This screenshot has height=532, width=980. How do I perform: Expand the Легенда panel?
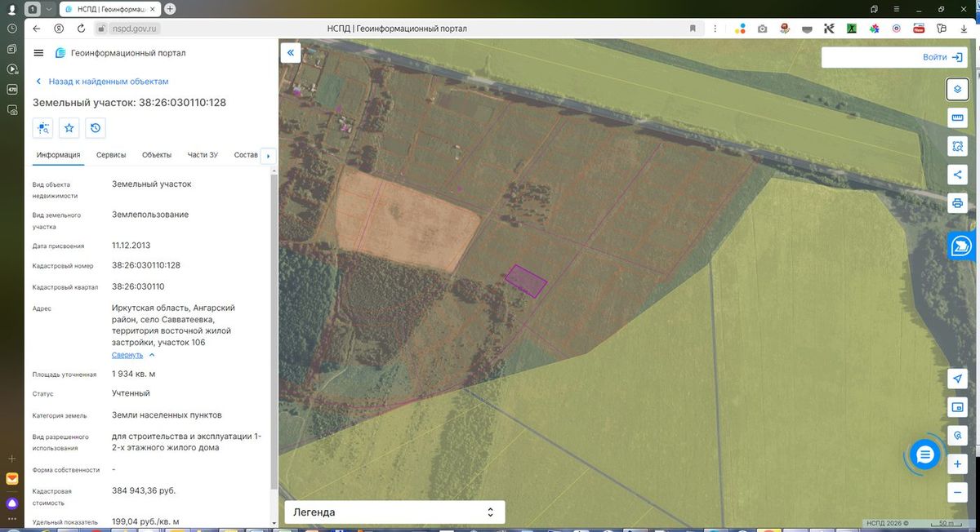pos(394,512)
